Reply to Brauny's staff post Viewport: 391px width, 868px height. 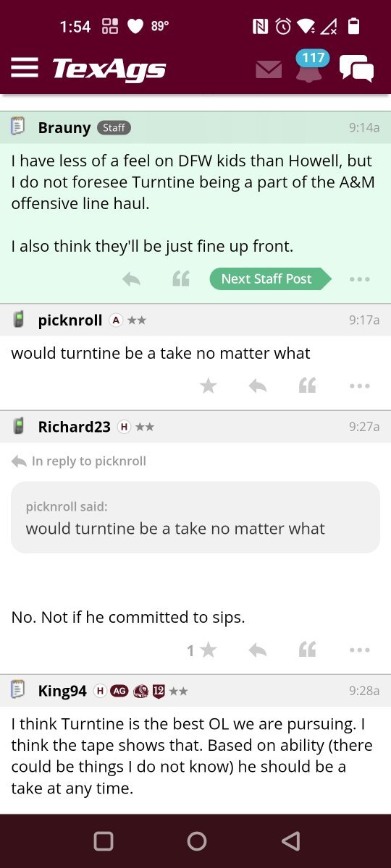[131, 279]
